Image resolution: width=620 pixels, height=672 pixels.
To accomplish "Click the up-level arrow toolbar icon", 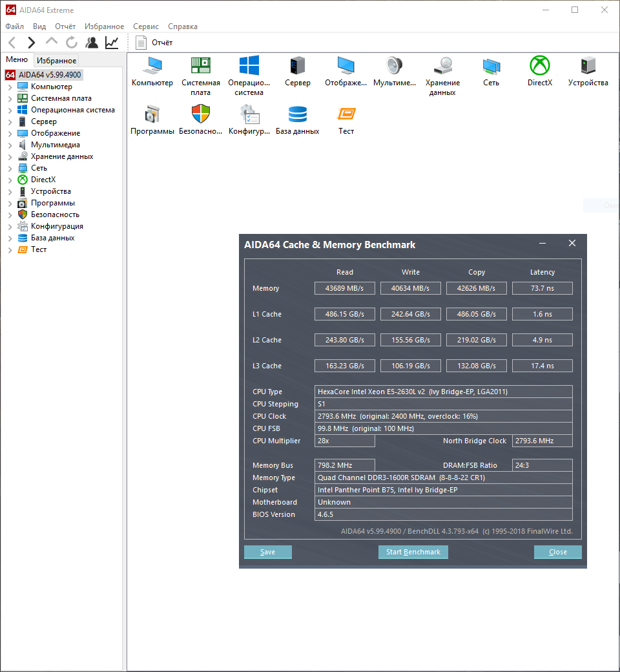I will 52,41.
